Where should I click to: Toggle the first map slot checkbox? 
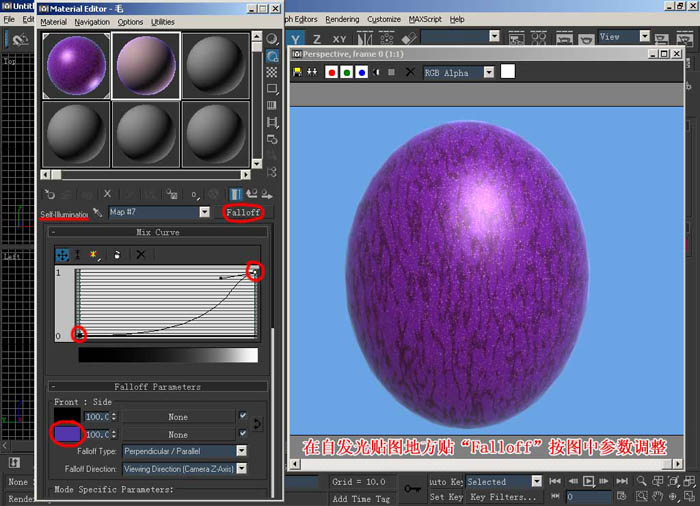(x=242, y=416)
